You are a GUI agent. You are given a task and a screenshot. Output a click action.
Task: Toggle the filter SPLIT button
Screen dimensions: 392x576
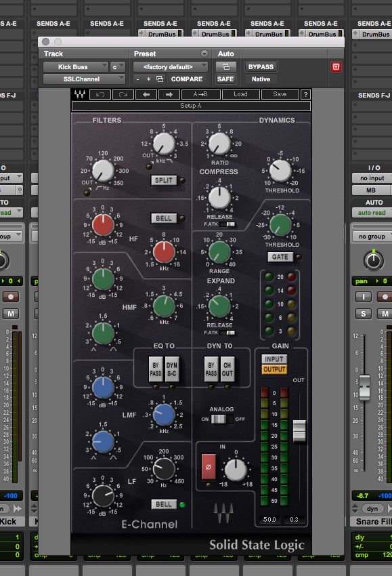coord(164,180)
